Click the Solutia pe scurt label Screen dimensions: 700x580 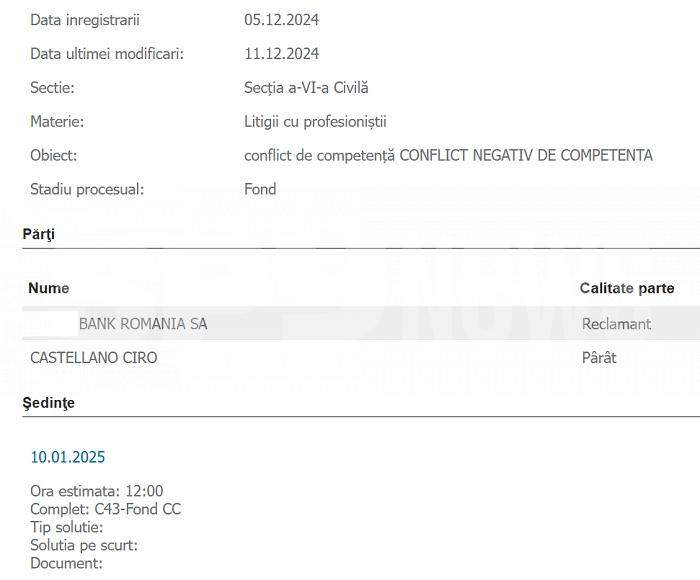[84, 545]
